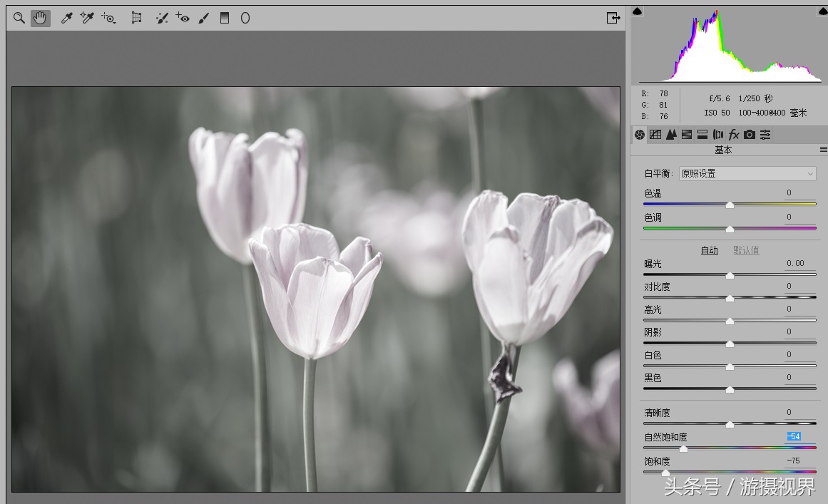Viewport: 828px width, 504px height.
Task: Toggle highlight clipping warning on histogram
Action: pos(822,11)
